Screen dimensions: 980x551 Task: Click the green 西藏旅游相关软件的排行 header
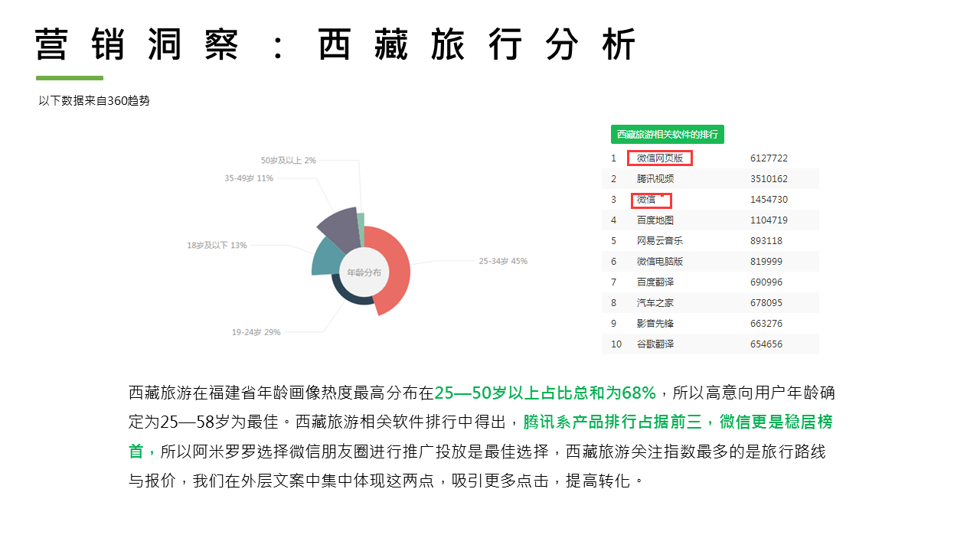point(667,135)
